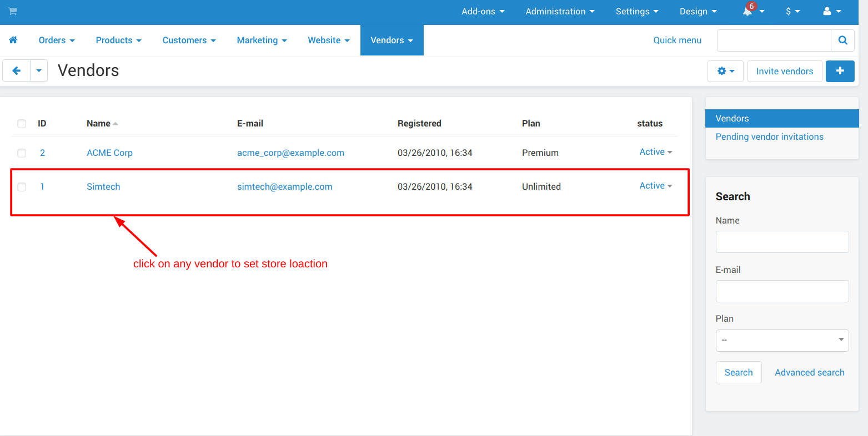
Task: Open the Marketing menu
Action: click(262, 40)
